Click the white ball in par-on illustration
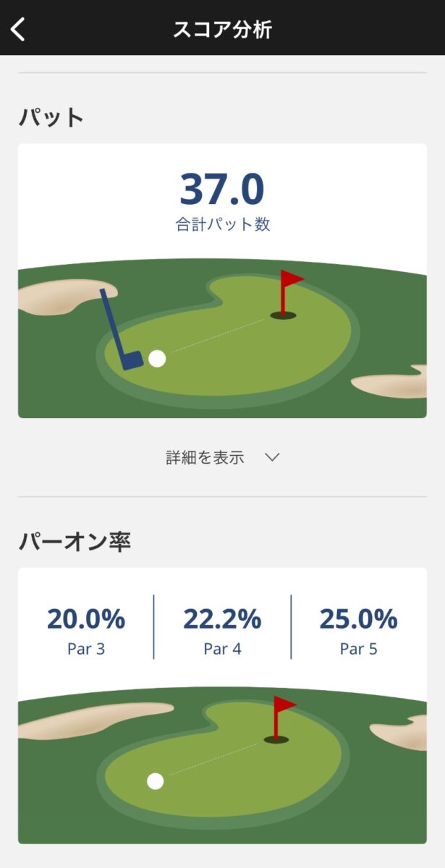 155,781
